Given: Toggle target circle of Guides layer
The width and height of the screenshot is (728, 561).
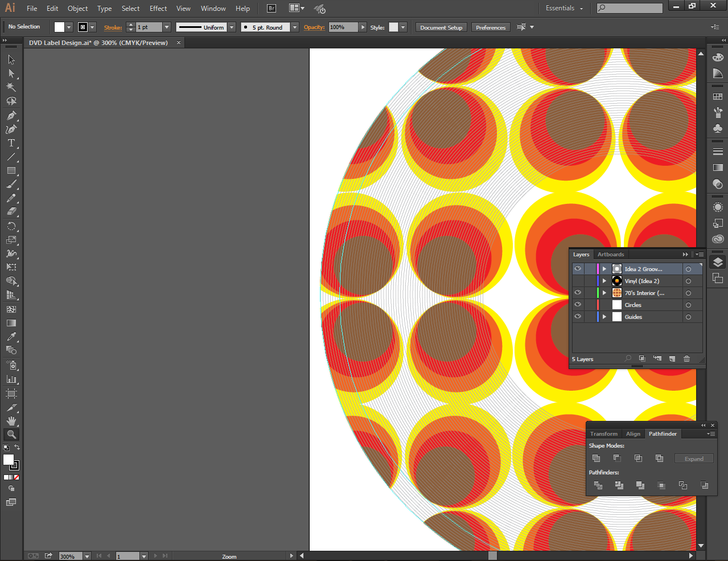Looking at the screenshot, I should pyautogui.click(x=688, y=317).
